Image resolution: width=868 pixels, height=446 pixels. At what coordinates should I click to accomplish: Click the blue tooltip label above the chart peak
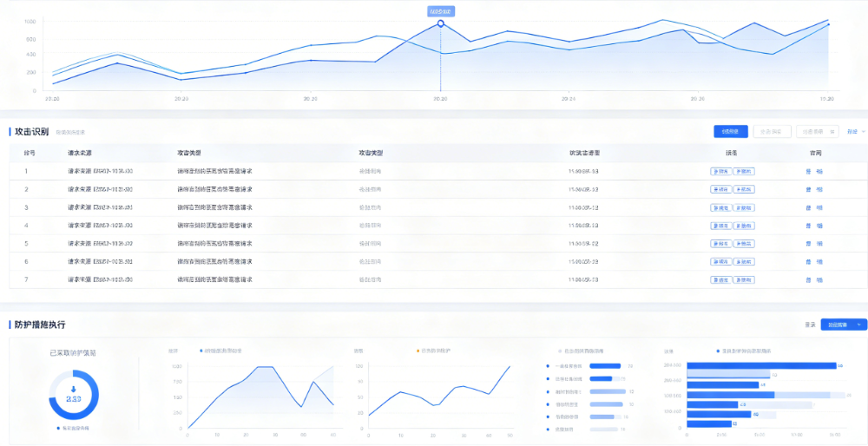tap(441, 11)
